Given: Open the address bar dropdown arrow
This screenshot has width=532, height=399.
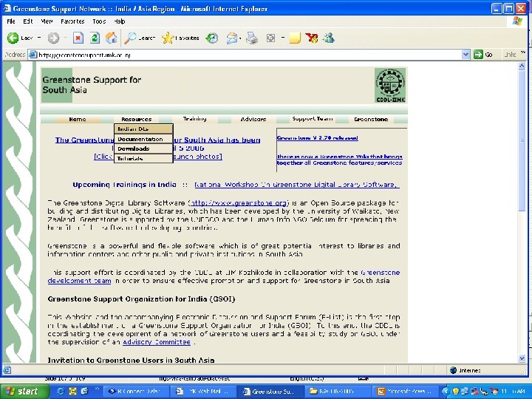Looking at the screenshot, I should pyautogui.click(x=465, y=54).
